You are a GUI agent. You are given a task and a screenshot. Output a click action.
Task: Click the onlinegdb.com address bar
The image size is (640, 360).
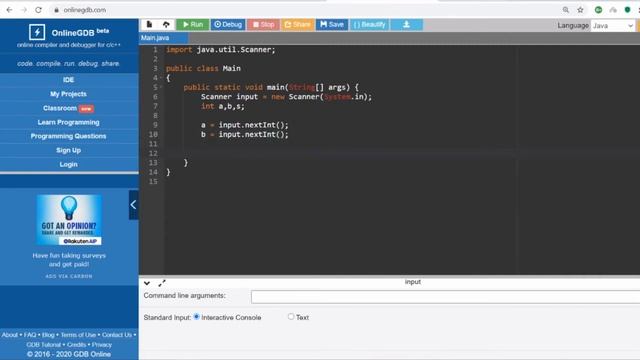(84, 10)
